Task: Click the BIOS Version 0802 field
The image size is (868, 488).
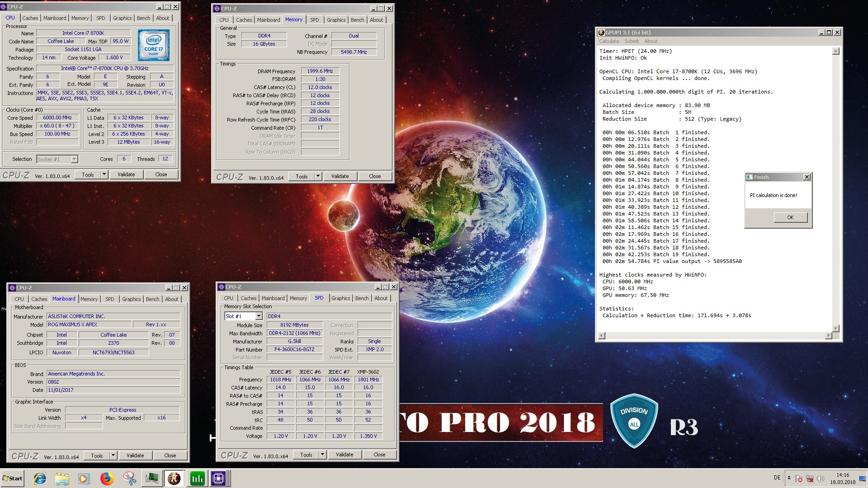Action: point(113,382)
